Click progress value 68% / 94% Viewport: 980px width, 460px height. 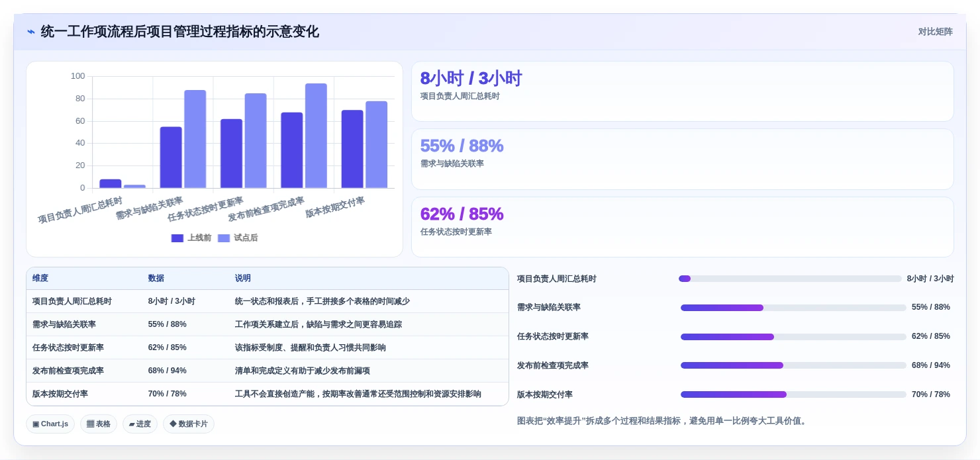tap(931, 365)
